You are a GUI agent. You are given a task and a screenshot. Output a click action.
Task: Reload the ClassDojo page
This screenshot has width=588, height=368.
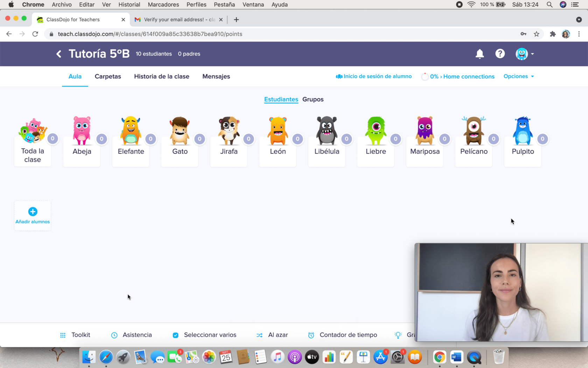tap(35, 34)
